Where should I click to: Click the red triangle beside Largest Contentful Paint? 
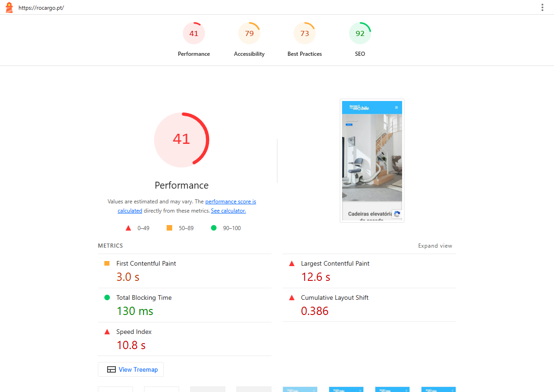click(292, 263)
